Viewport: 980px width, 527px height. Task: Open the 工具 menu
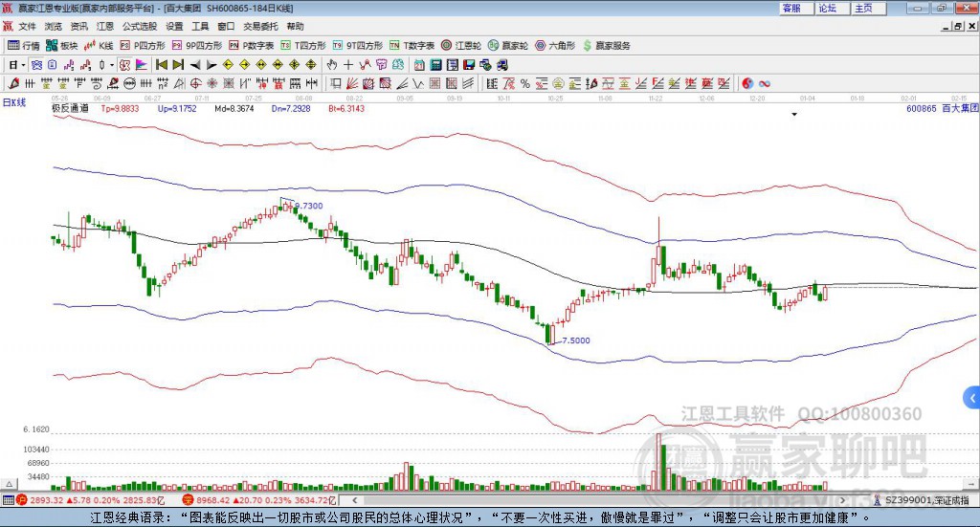click(200, 26)
